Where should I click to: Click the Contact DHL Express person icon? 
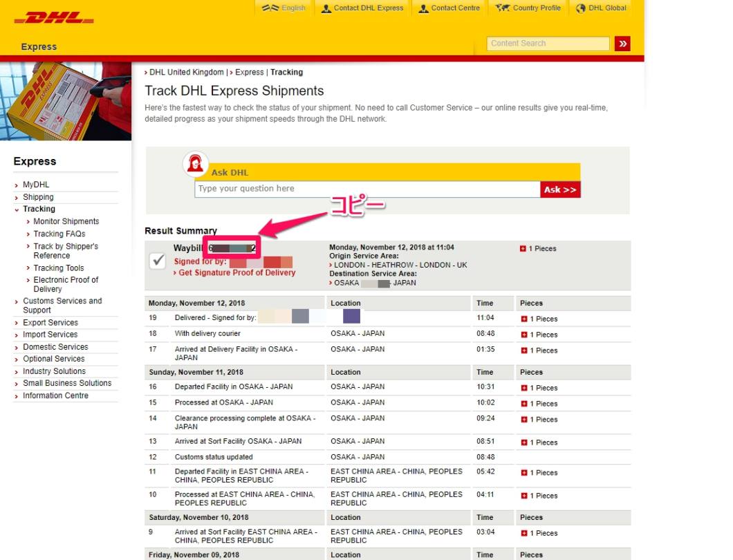point(326,8)
